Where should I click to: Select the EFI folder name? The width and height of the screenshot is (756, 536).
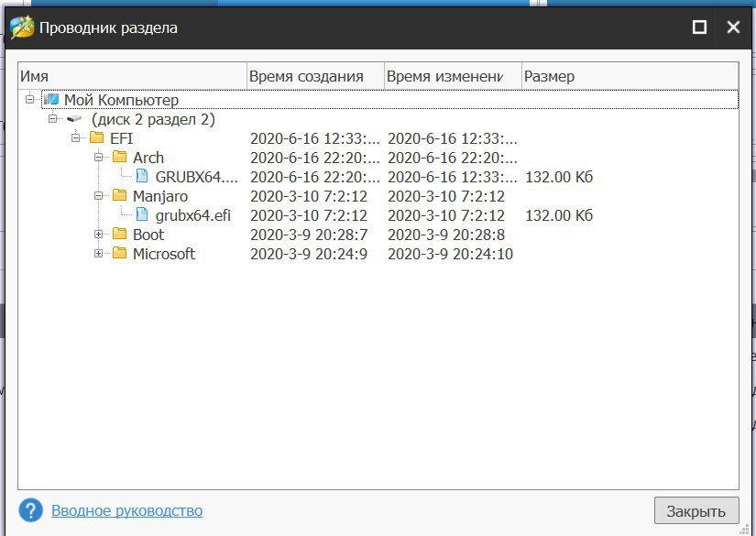(121, 138)
